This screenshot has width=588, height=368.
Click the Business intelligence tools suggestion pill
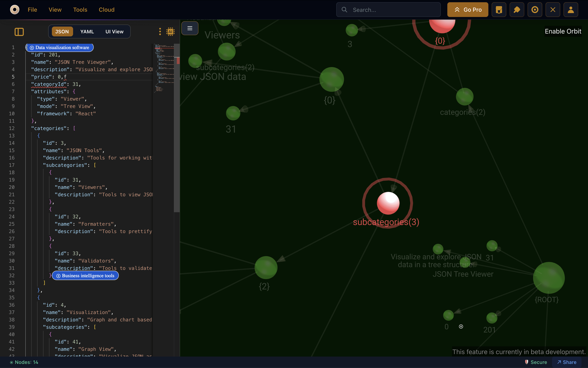(85, 276)
